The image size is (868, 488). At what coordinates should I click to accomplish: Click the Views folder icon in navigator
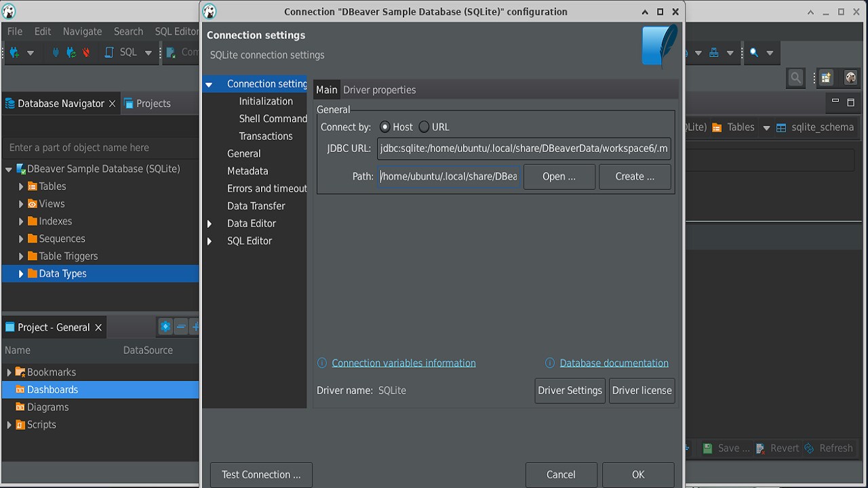click(32, 204)
